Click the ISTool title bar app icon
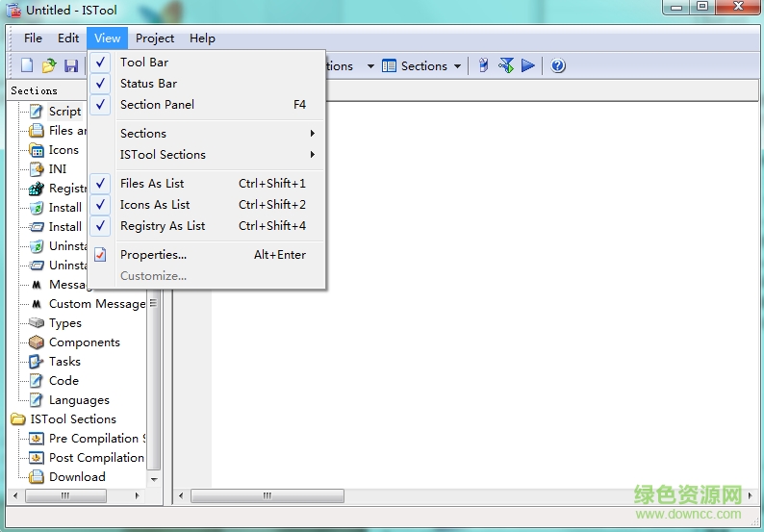Screen dimensions: 764x532 13,10
